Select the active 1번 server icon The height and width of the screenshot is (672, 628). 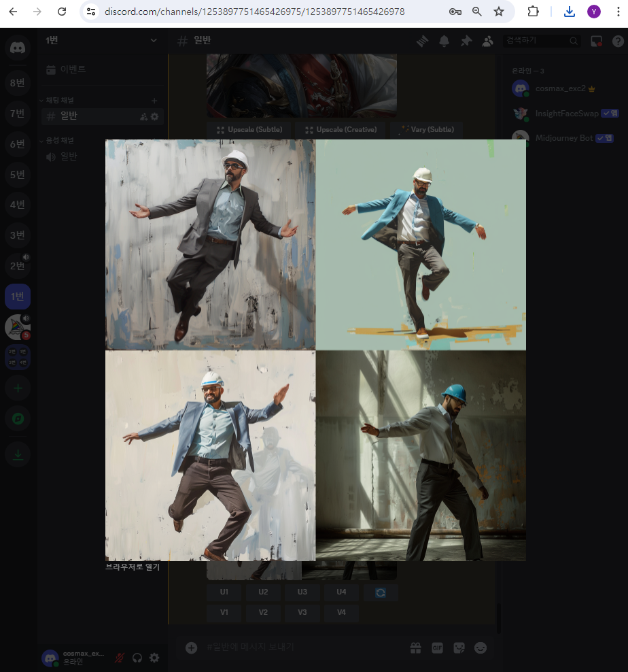pos(18,296)
